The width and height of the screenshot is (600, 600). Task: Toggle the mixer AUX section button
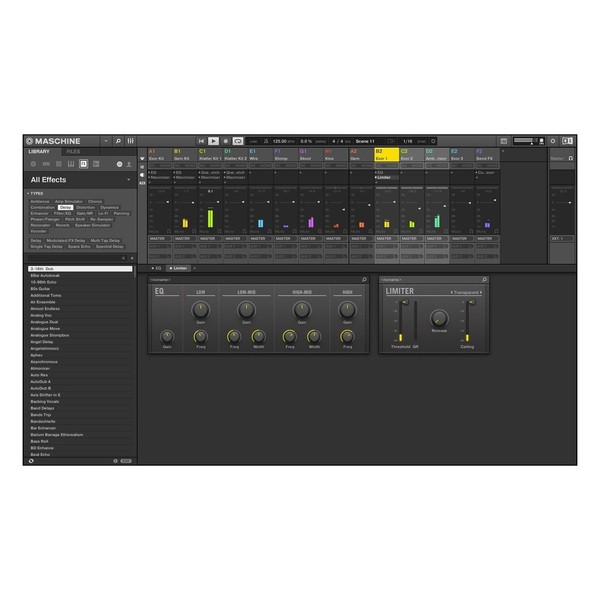pos(142,183)
